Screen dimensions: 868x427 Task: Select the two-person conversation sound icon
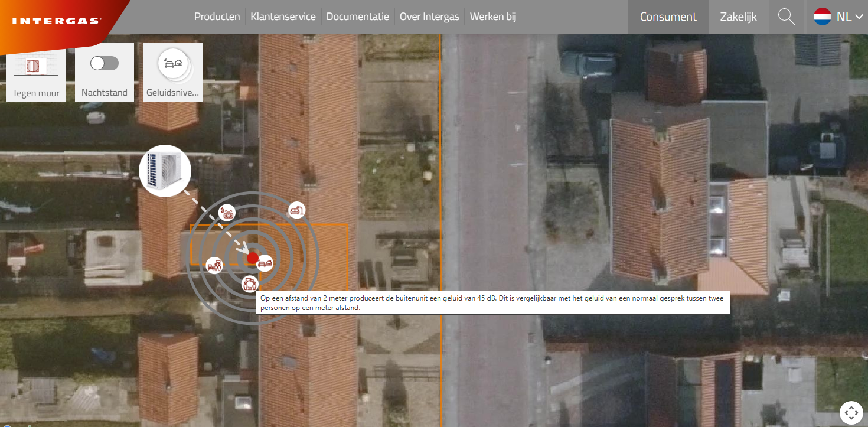coord(250,284)
